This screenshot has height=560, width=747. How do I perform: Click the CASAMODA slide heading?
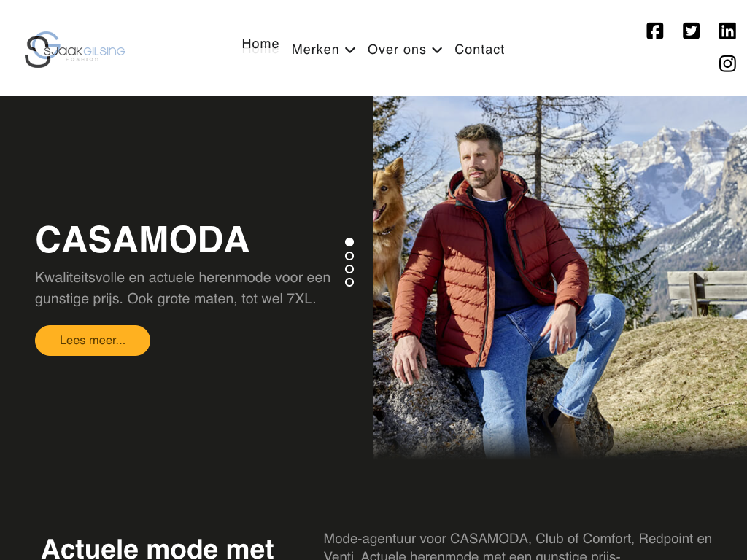[142, 239]
